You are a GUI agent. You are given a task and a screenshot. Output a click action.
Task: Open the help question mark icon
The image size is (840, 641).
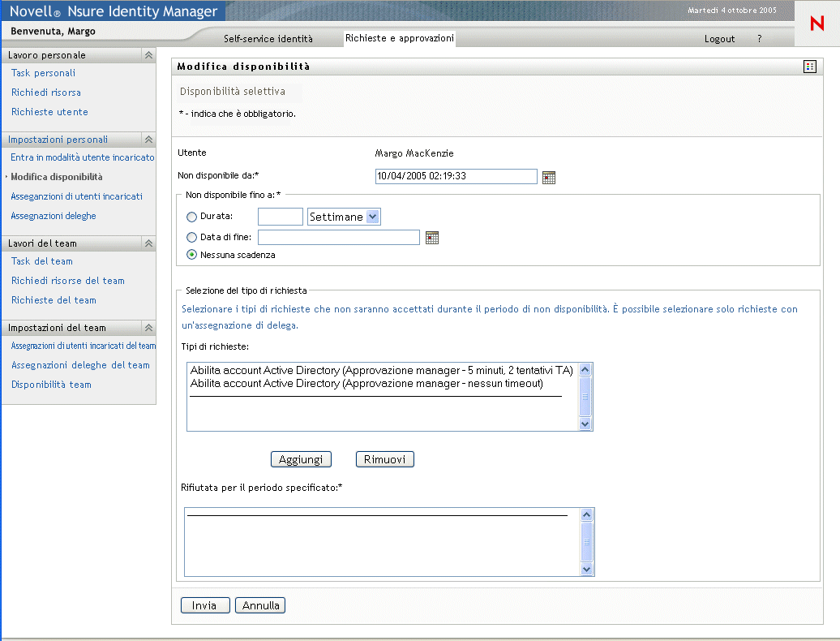pos(760,39)
